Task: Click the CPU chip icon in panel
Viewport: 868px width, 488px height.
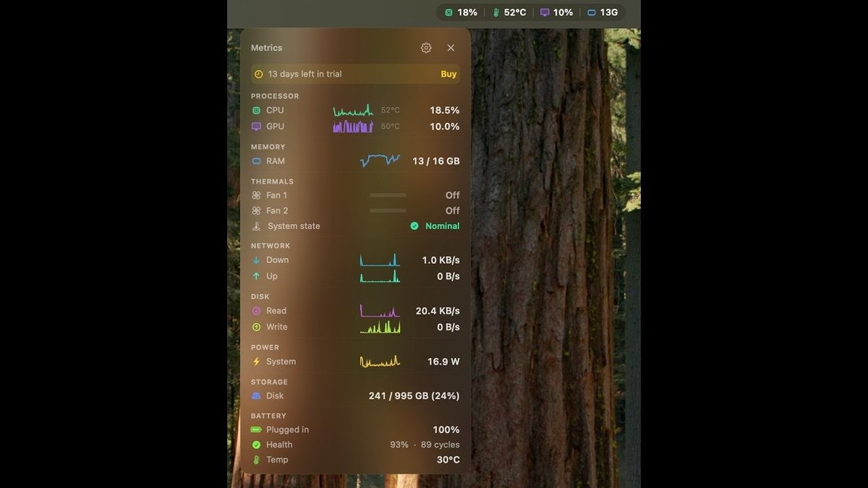Action: 256,111
